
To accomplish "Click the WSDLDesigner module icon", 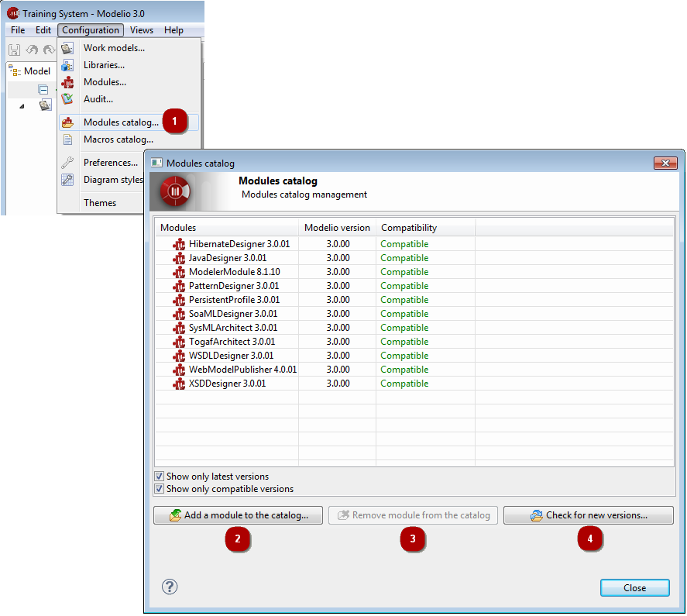I will point(179,356).
